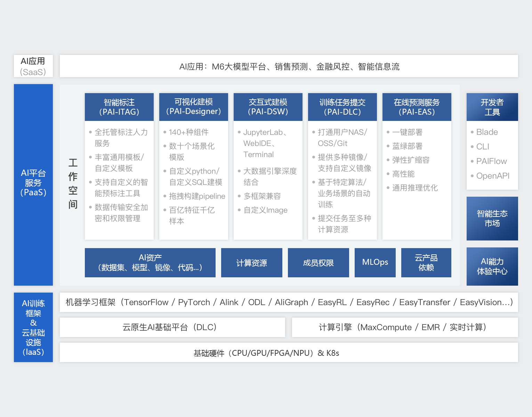This screenshot has height=417, width=532.
Task: Select 数据传输安全加密和权限管理 bullet
Action: coord(119,213)
